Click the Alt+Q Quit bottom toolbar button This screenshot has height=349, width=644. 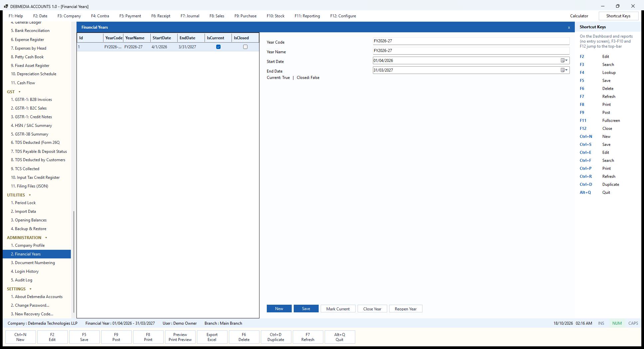coord(340,337)
